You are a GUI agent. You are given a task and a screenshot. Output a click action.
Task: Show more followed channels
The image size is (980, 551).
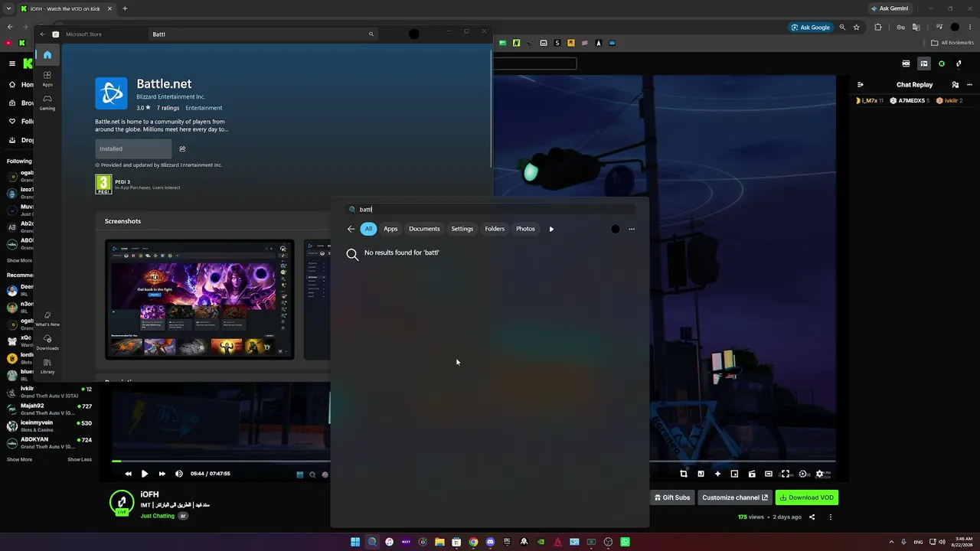point(19,260)
